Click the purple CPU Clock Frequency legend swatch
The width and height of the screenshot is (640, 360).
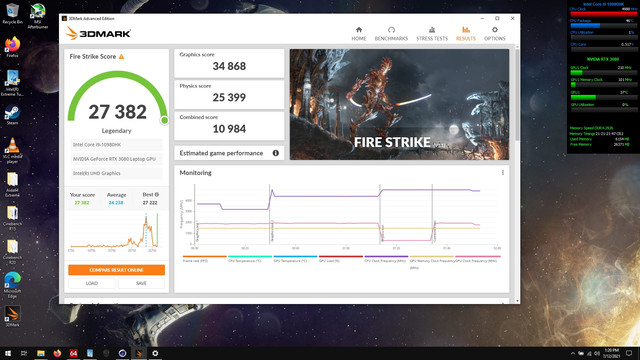pos(386,257)
